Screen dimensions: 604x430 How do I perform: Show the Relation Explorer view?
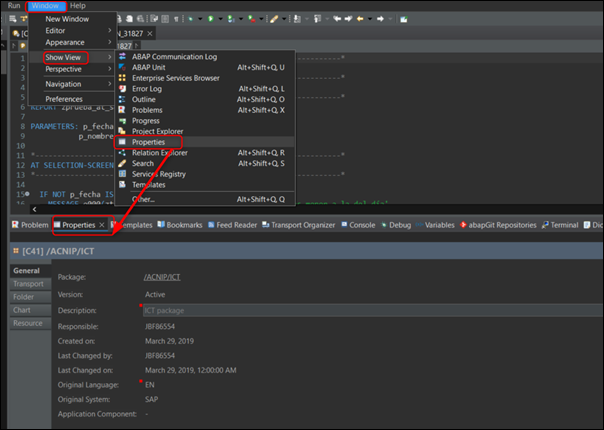point(205,153)
